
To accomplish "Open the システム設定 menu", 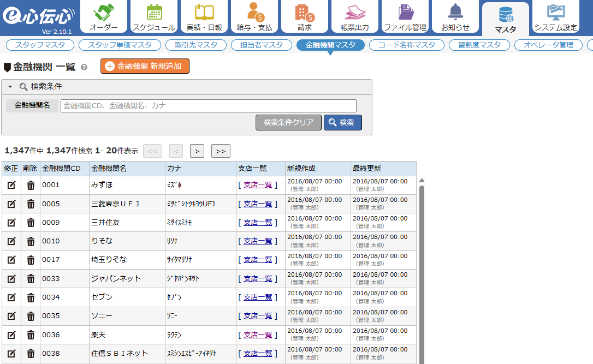I will pos(556,16).
